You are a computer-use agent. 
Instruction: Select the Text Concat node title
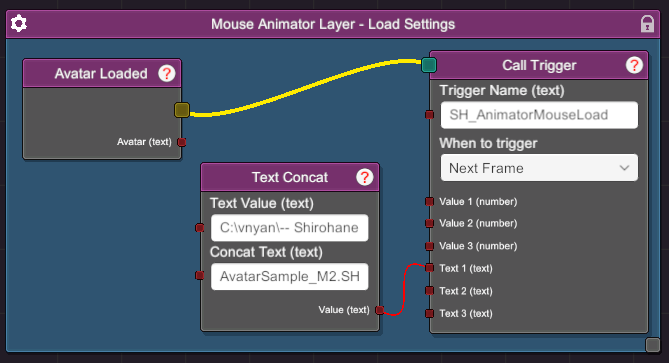tap(290, 177)
